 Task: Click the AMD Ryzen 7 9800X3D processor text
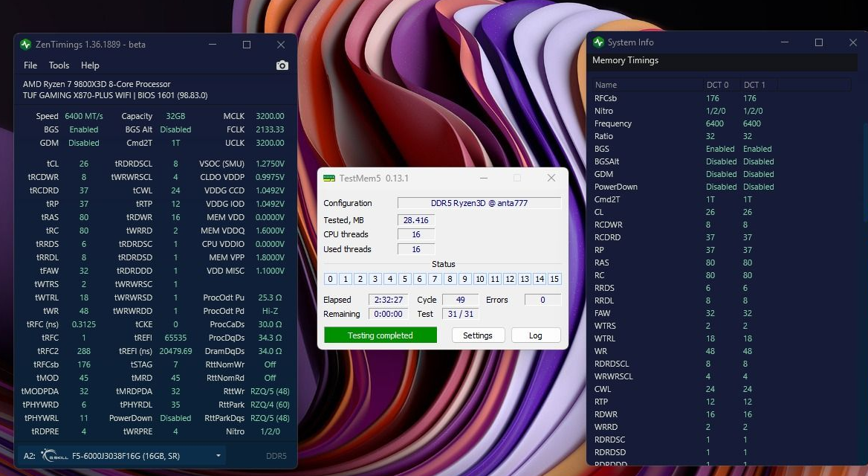[97, 84]
